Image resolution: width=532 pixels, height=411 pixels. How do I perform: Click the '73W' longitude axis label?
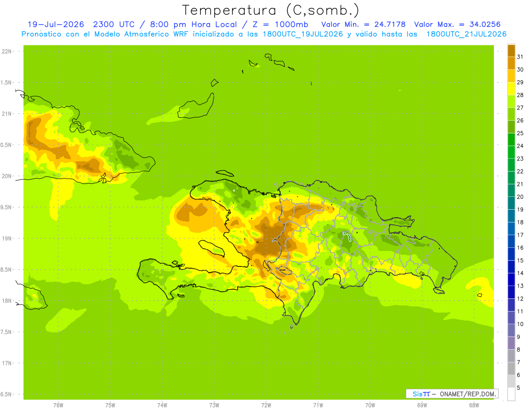point(214,405)
